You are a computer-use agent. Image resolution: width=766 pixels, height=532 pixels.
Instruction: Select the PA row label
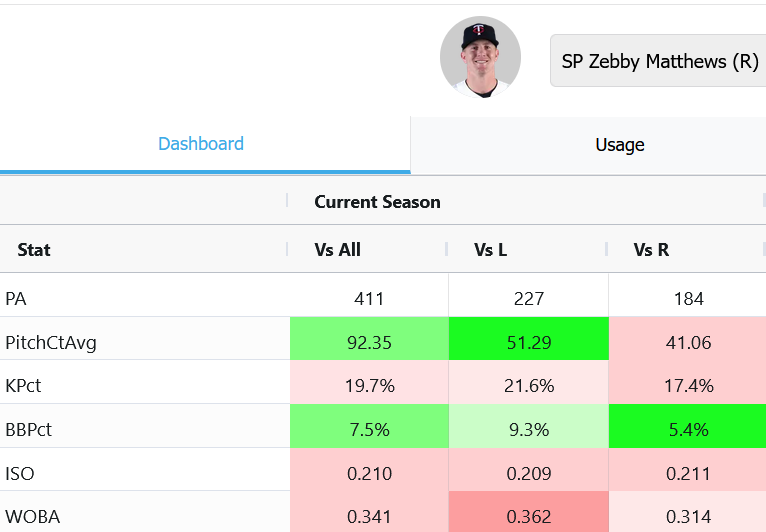pos(16,298)
